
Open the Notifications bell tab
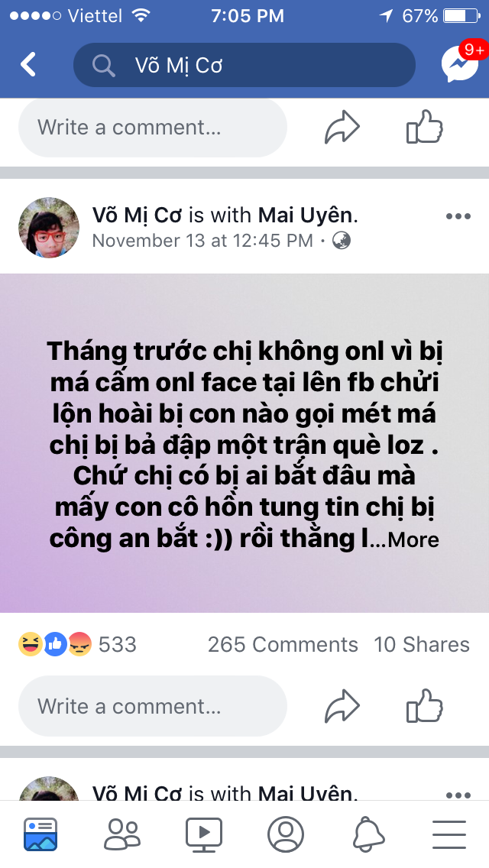[369, 834]
